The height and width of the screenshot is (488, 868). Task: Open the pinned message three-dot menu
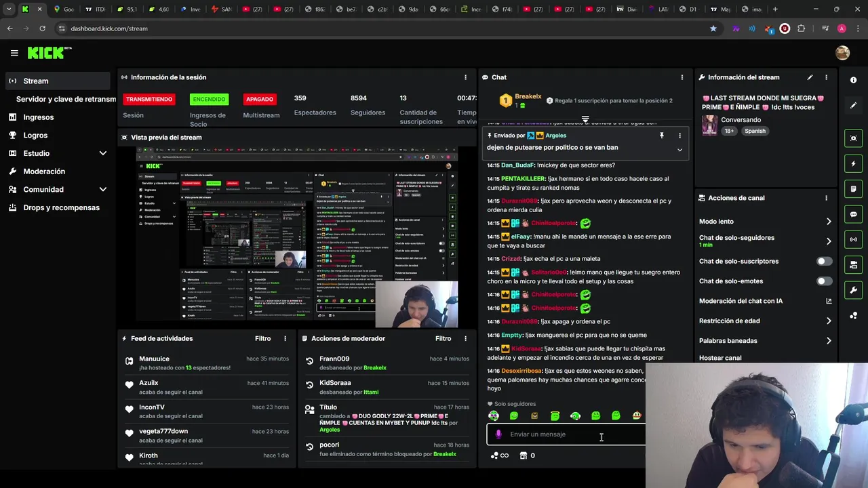coord(679,136)
